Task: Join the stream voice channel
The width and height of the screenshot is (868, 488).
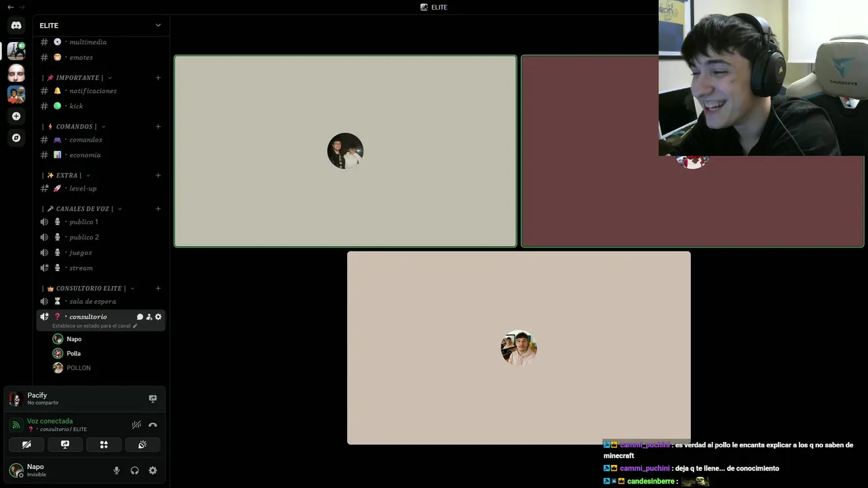Action: (x=100, y=268)
